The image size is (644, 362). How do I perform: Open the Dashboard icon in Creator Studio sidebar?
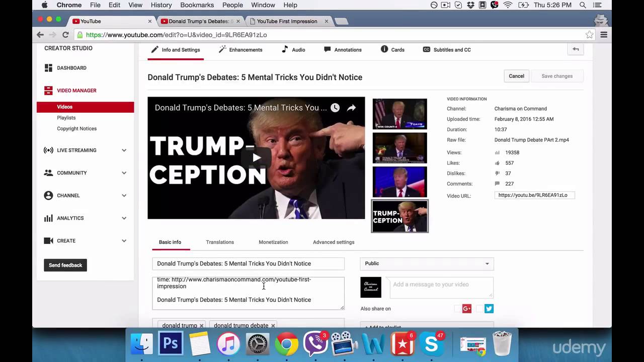[48, 68]
